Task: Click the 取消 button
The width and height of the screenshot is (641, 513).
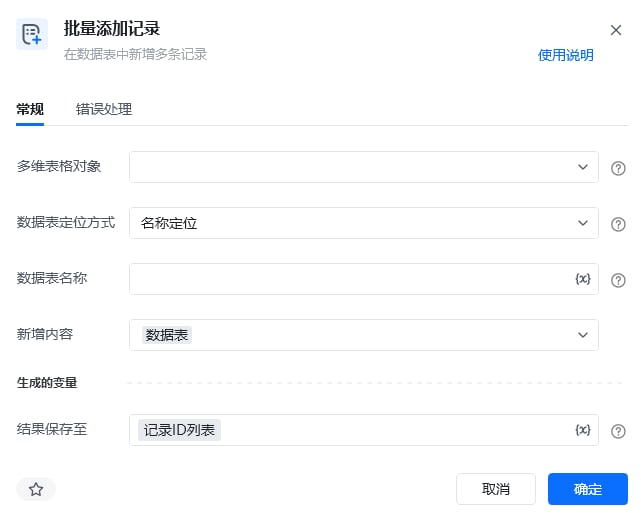Action: [496, 489]
